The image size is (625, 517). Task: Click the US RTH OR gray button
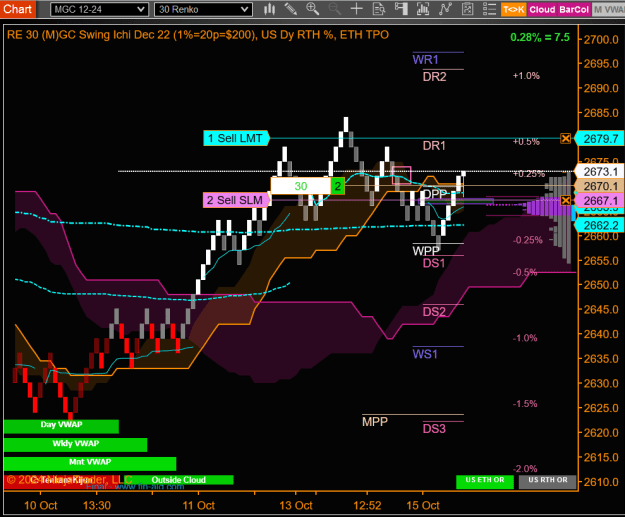pyautogui.click(x=548, y=481)
